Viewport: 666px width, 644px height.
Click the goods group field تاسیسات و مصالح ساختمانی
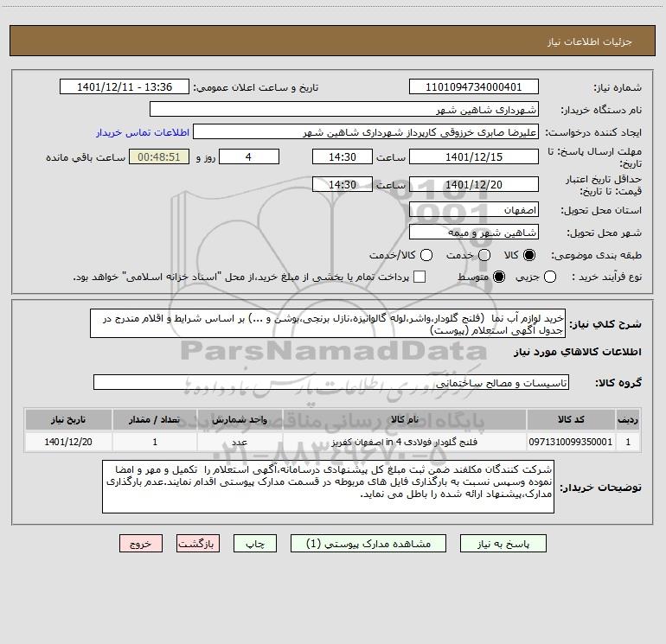click(x=331, y=382)
